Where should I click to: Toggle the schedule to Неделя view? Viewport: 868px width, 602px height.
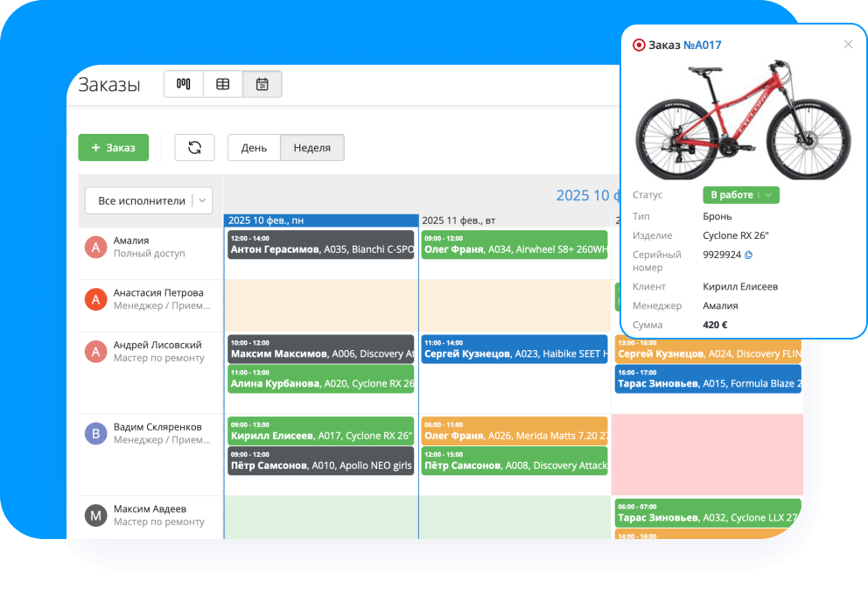(311, 148)
